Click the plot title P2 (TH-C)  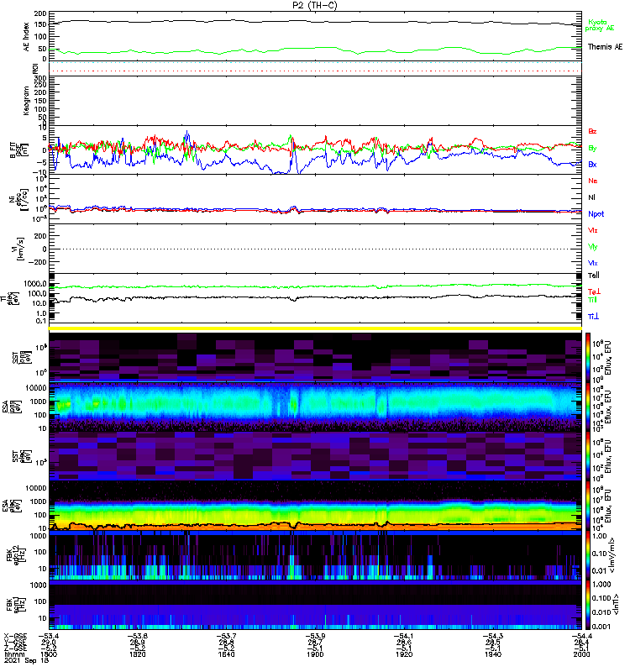(x=315, y=5)
